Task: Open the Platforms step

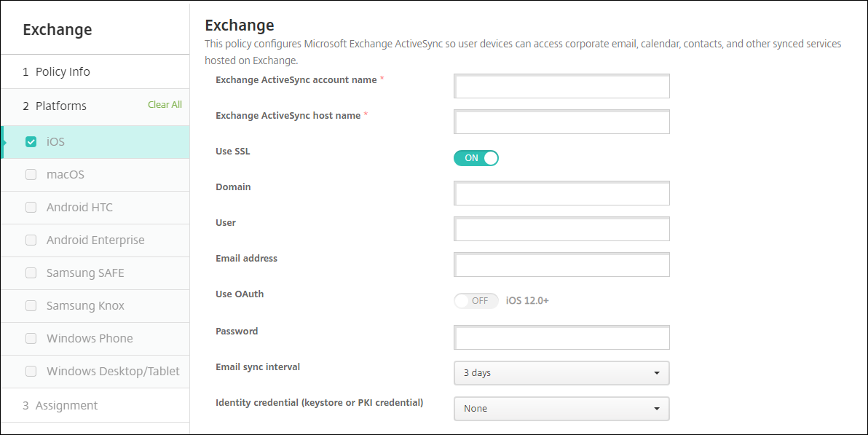Action: click(61, 106)
